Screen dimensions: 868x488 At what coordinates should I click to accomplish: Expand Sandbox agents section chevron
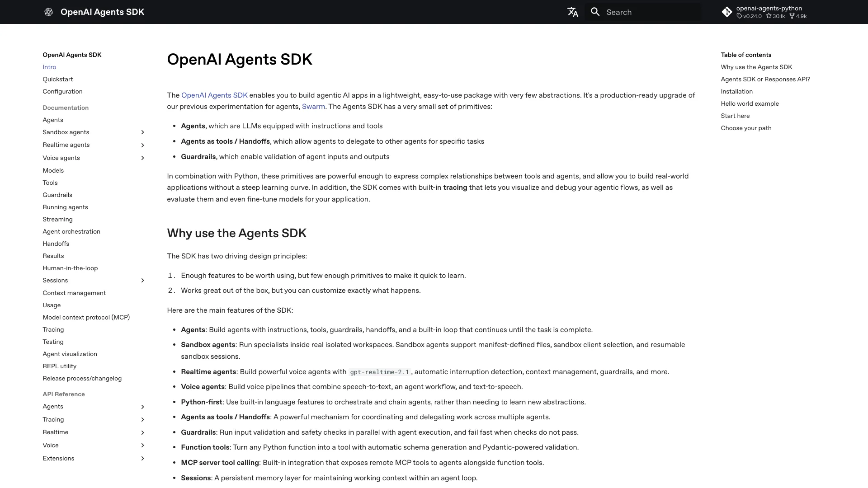click(x=142, y=132)
